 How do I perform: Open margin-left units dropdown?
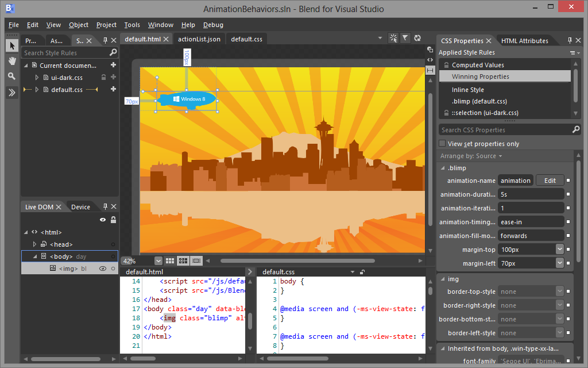[559, 263]
